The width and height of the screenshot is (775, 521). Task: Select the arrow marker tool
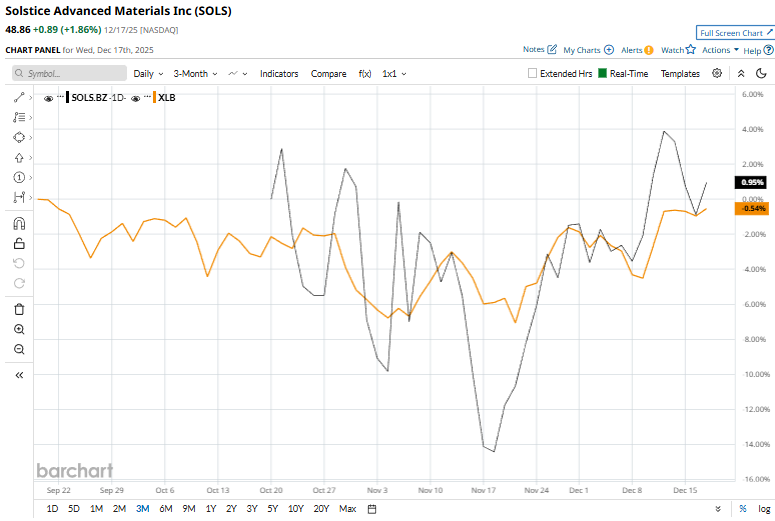[19, 158]
